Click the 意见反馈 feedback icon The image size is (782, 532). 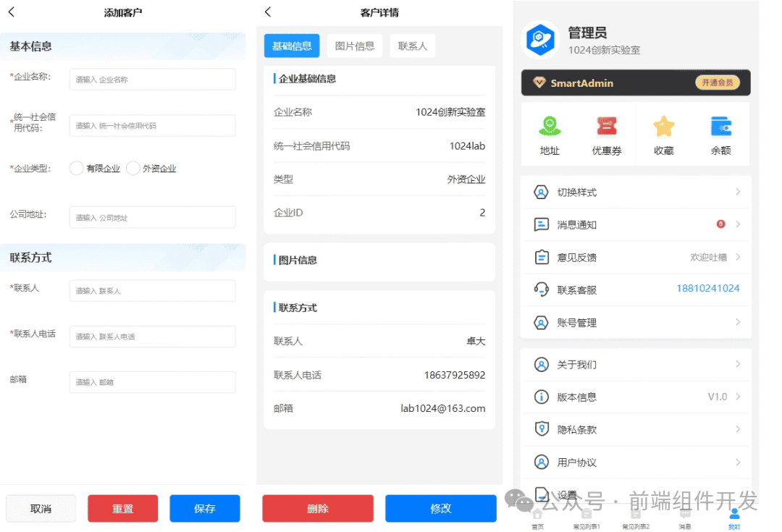click(x=540, y=257)
